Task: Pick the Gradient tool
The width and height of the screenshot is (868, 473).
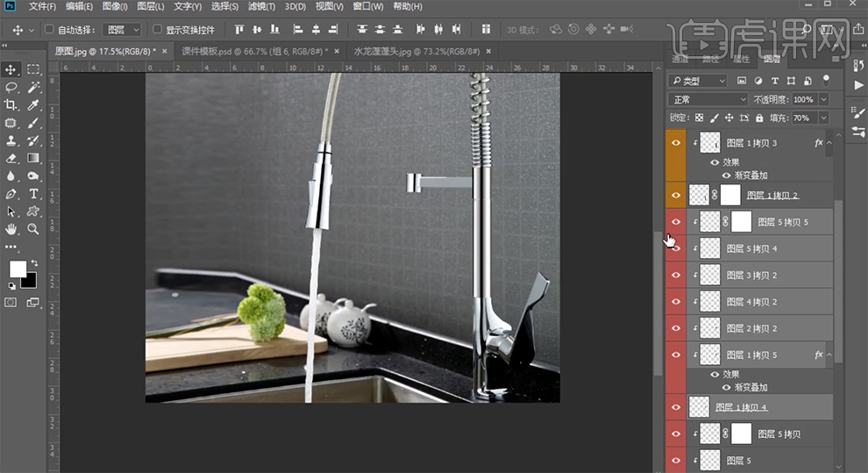Action: 33,158
